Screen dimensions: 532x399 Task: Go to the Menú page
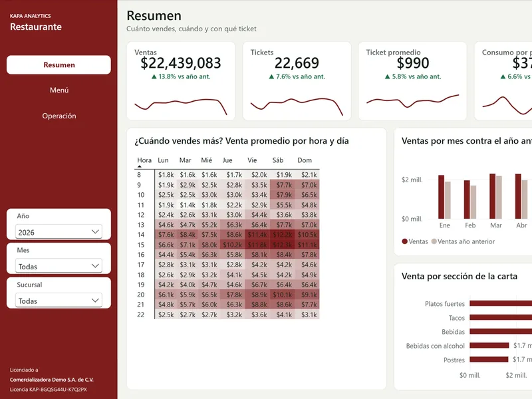click(x=59, y=90)
